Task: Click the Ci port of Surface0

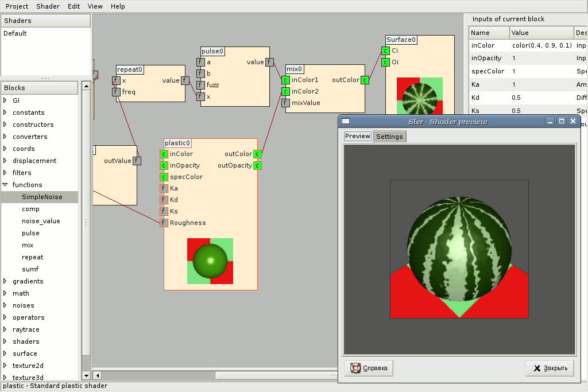Action: coord(385,51)
